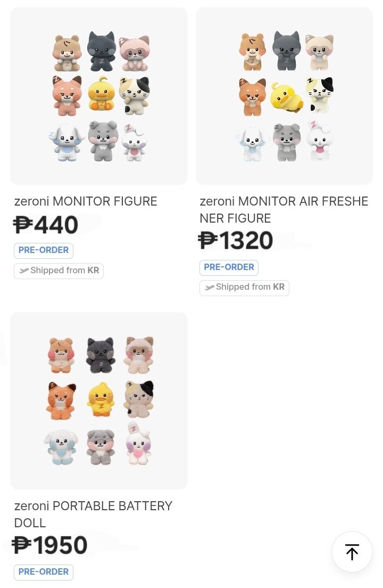This screenshot has height=588, width=383.
Task: Click PRE-ORDER badge under AIR FRESHENER FIGURE
Action: coord(229,267)
